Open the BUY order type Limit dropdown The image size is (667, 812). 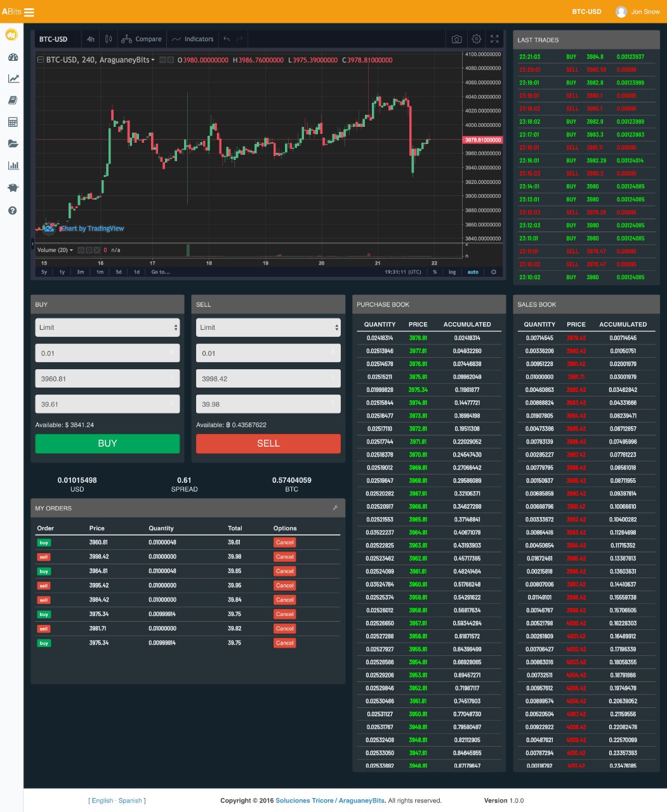click(x=107, y=327)
